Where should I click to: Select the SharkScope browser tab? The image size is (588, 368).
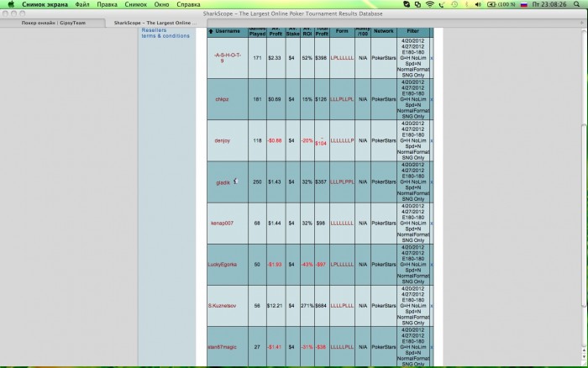155,23
